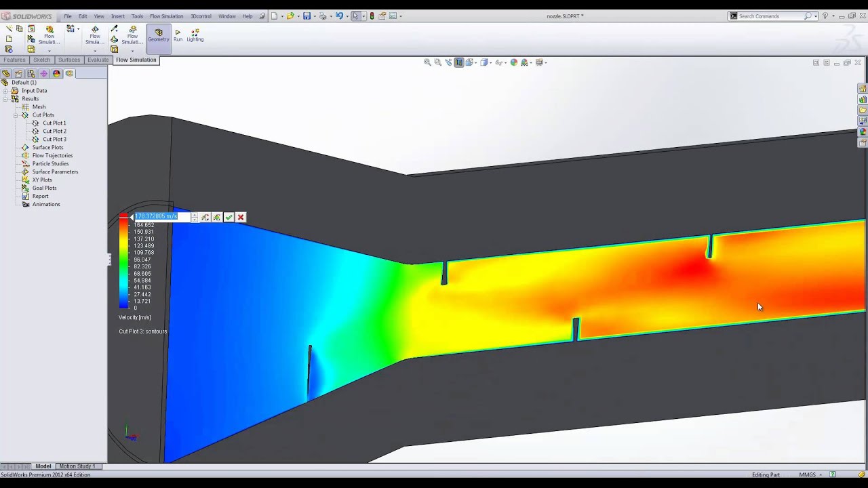Open the File Explorer task pane icon

(863, 110)
